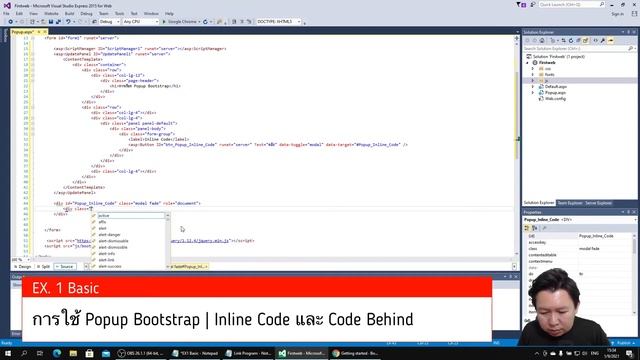
Task: Toggle Preview Selected Items icon
Action: (x=611, y=40)
